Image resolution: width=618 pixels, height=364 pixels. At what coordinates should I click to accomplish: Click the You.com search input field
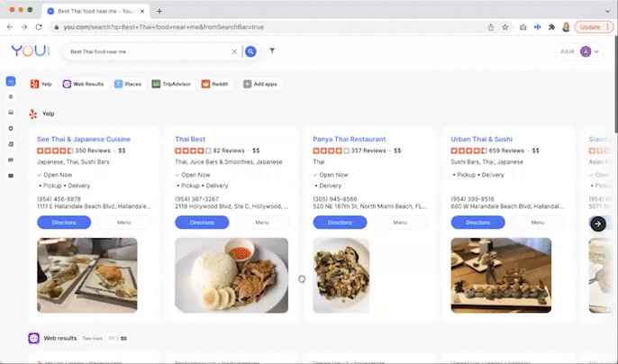coord(150,51)
